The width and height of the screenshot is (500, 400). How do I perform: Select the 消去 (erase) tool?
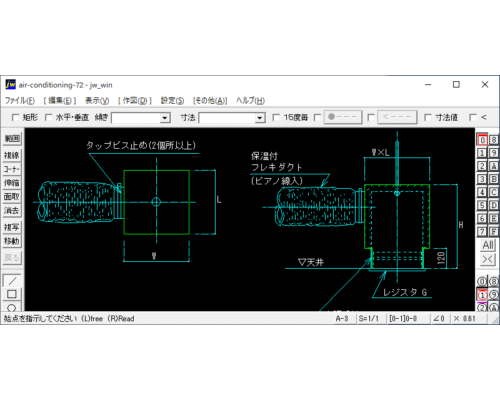point(12,210)
